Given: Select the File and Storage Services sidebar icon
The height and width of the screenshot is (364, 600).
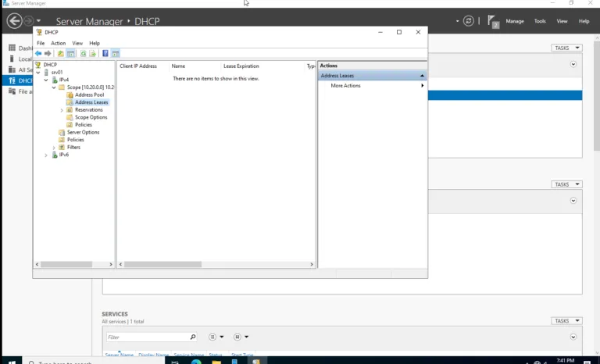Looking at the screenshot, I should click(12, 91).
